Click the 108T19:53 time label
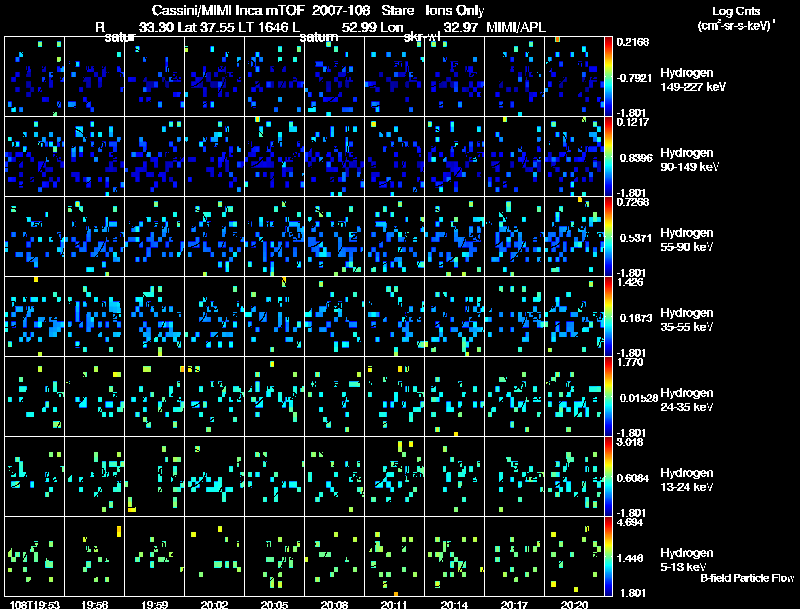The image size is (800, 609). click(x=35, y=604)
